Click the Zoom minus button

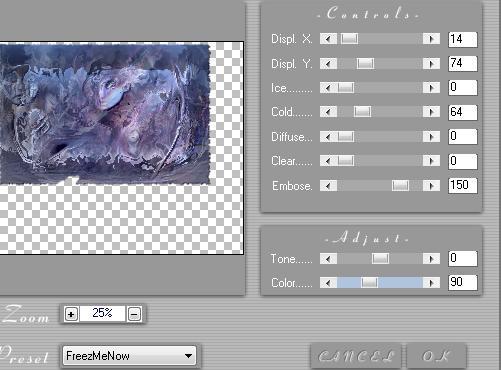134,314
